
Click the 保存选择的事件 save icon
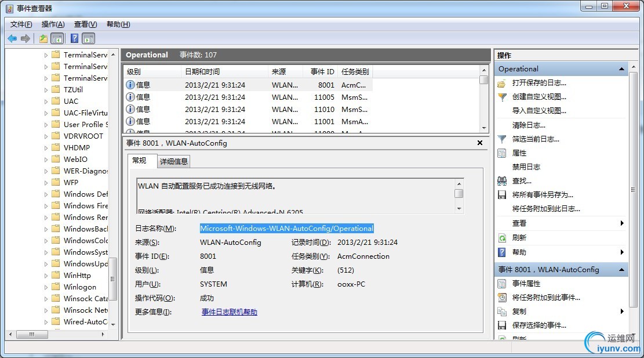502,326
